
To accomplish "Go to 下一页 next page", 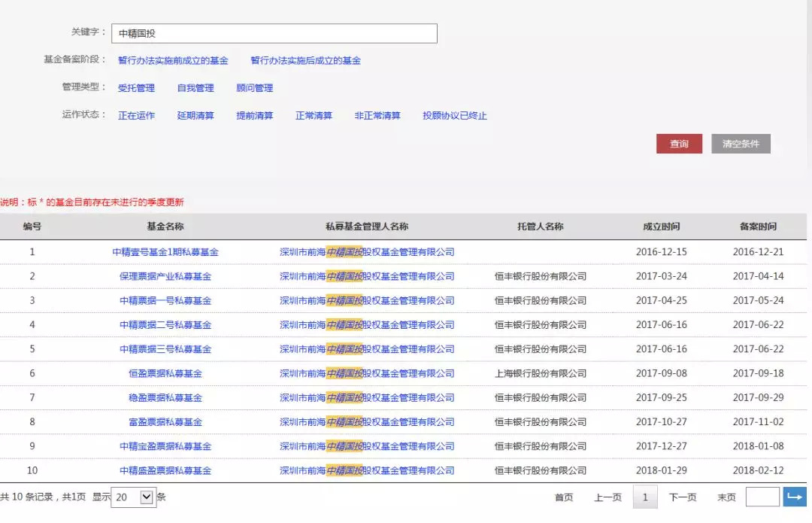I will tap(683, 497).
